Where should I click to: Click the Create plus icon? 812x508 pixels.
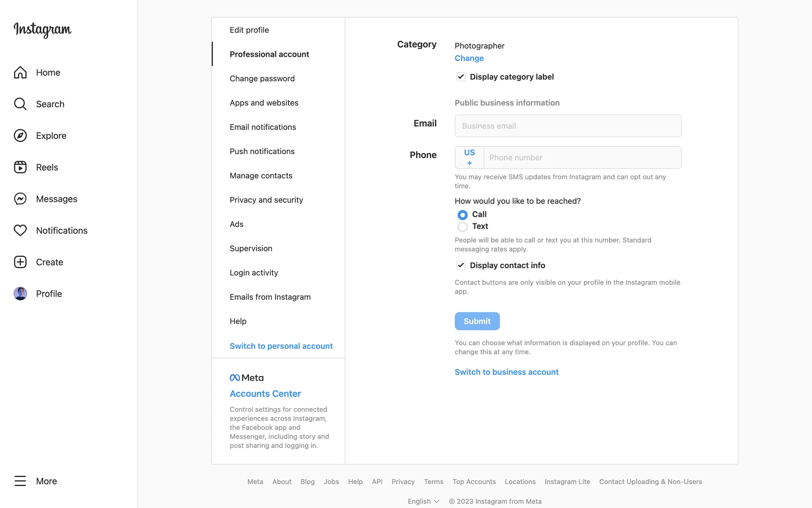pos(20,262)
